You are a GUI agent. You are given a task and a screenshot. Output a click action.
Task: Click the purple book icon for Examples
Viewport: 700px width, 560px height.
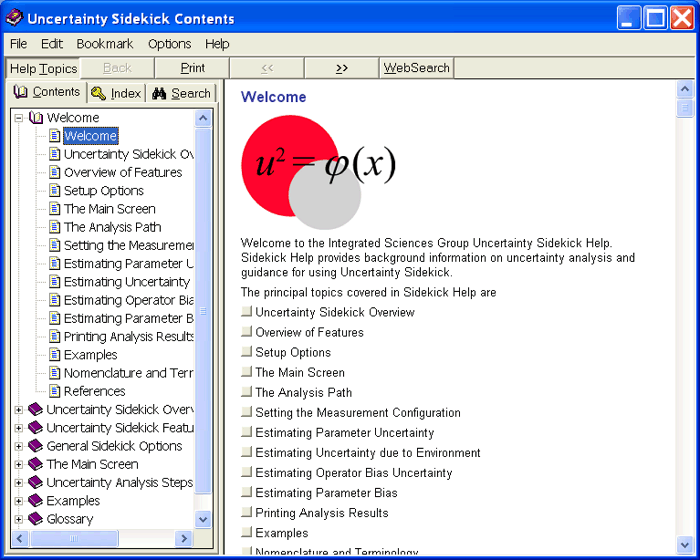click(x=35, y=500)
